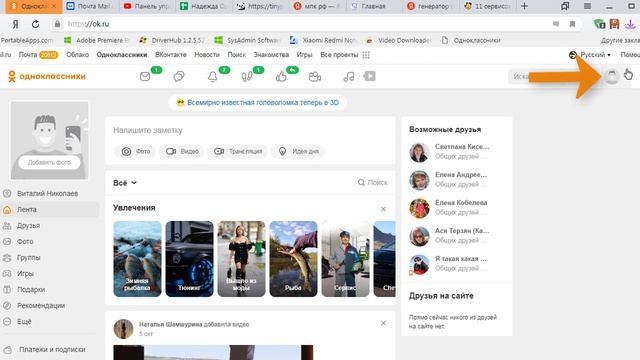Click Все проекты in top bar

click(339, 55)
